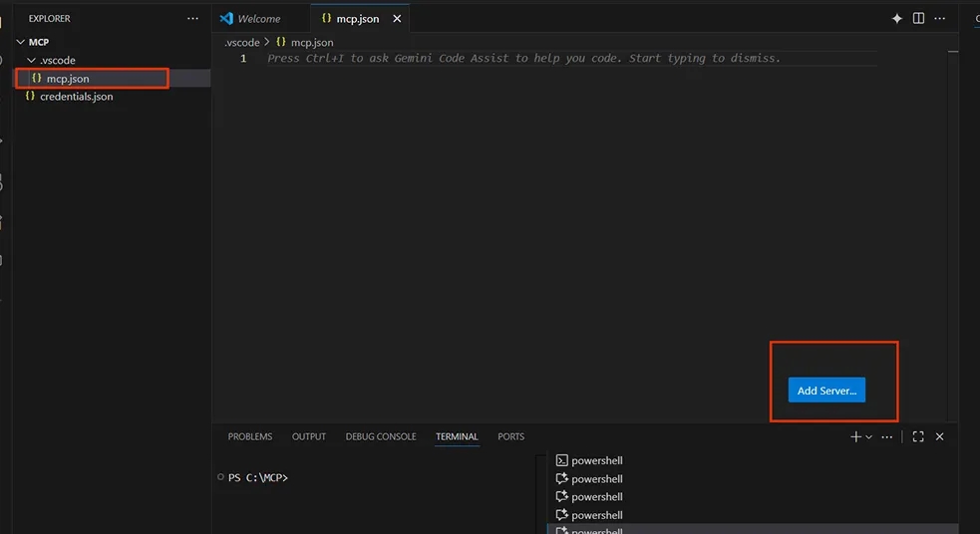This screenshot has width=980, height=534.
Task: Open Explorer views and more actions menu
Action: 192,19
